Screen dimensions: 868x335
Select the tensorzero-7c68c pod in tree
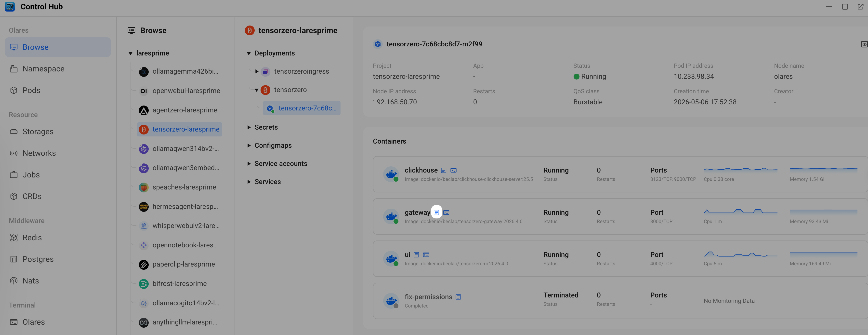302,108
